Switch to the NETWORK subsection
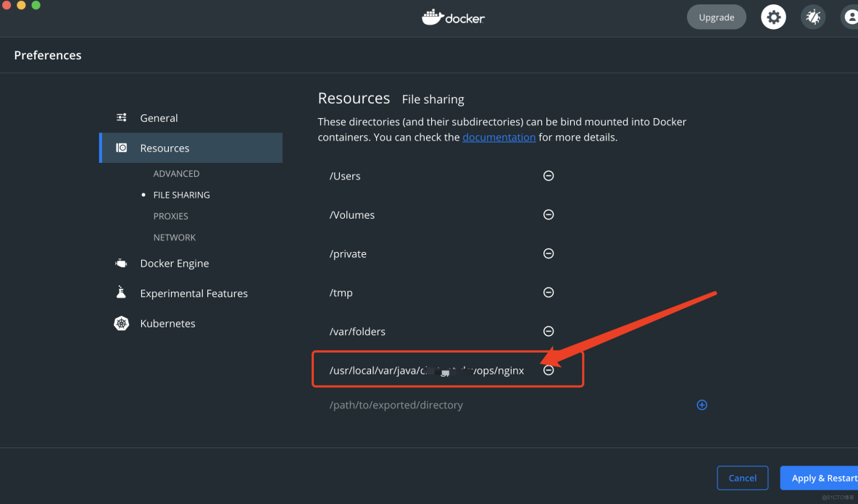Image resolution: width=858 pixels, height=504 pixels. click(174, 238)
